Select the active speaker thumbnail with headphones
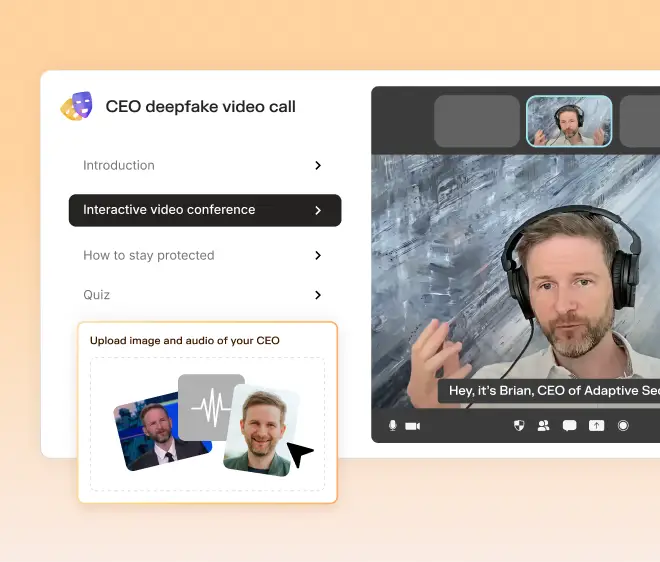This screenshot has width=660, height=562. pyautogui.click(x=569, y=121)
